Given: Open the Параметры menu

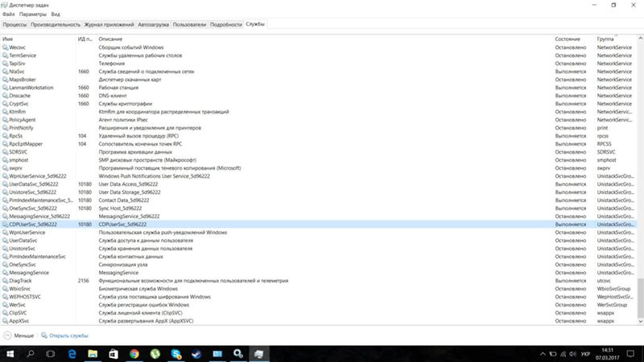Looking at the screenshot, I should [x=33, y=14].
